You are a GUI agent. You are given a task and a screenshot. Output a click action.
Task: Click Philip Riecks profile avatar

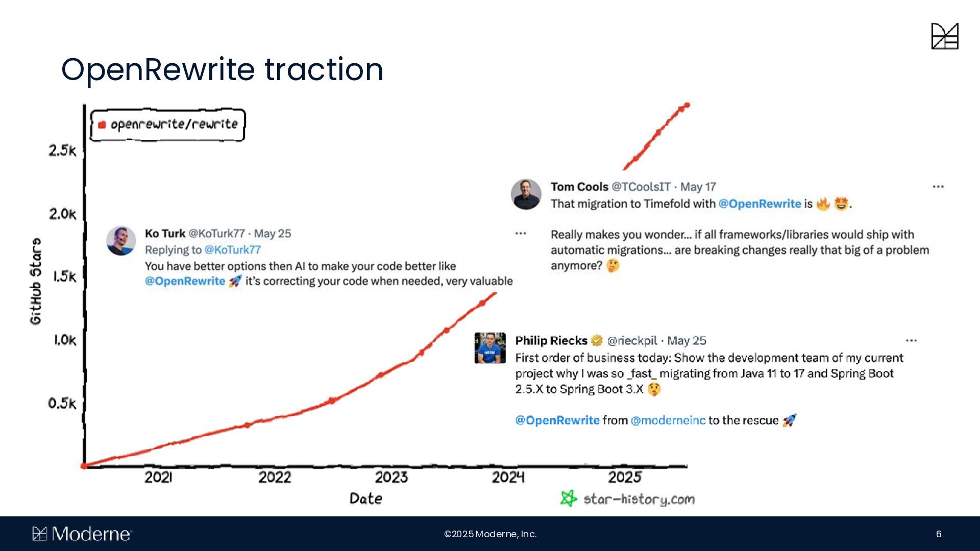[x=490, y=348]
